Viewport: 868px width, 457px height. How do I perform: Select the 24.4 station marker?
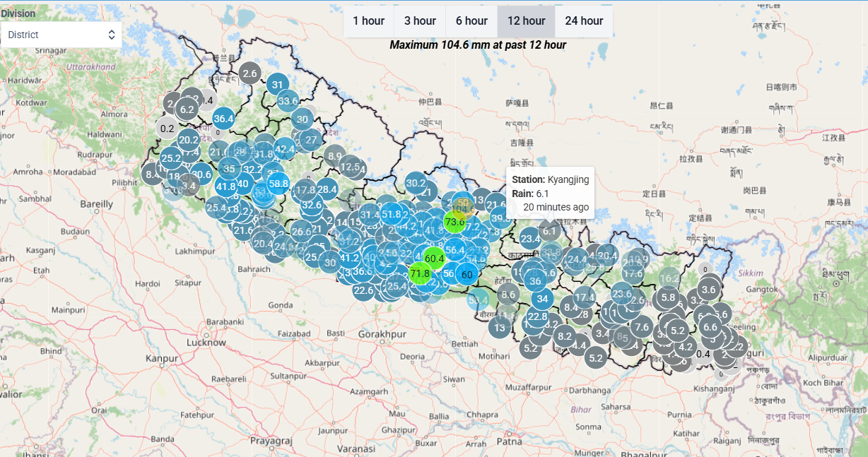tap(577, 259)
